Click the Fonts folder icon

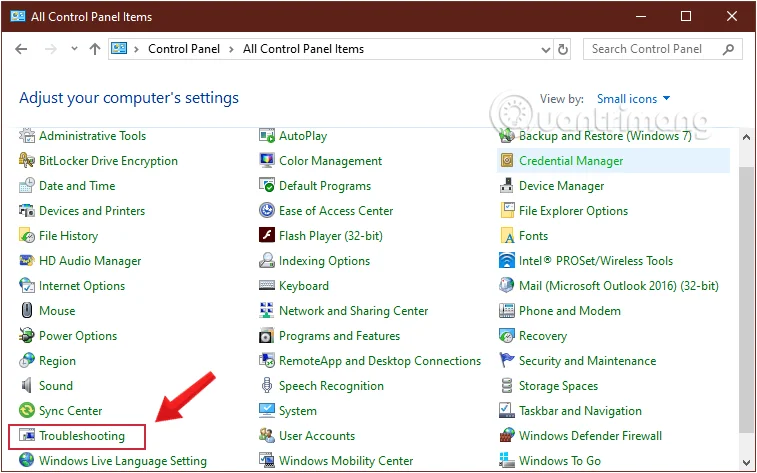[x=506, y=236]
